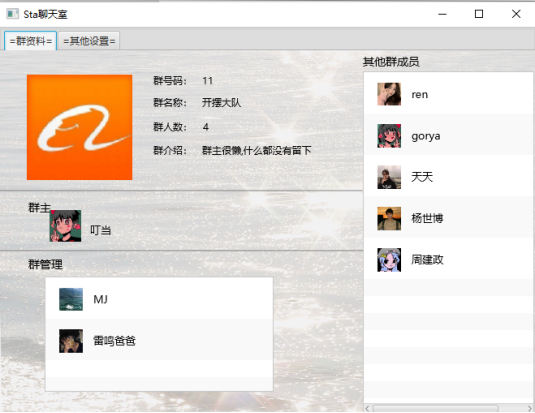Screen dimensions: 535x413
Task: Select admin MJ name
Action: pyautogui.click(x=101, y=299)
